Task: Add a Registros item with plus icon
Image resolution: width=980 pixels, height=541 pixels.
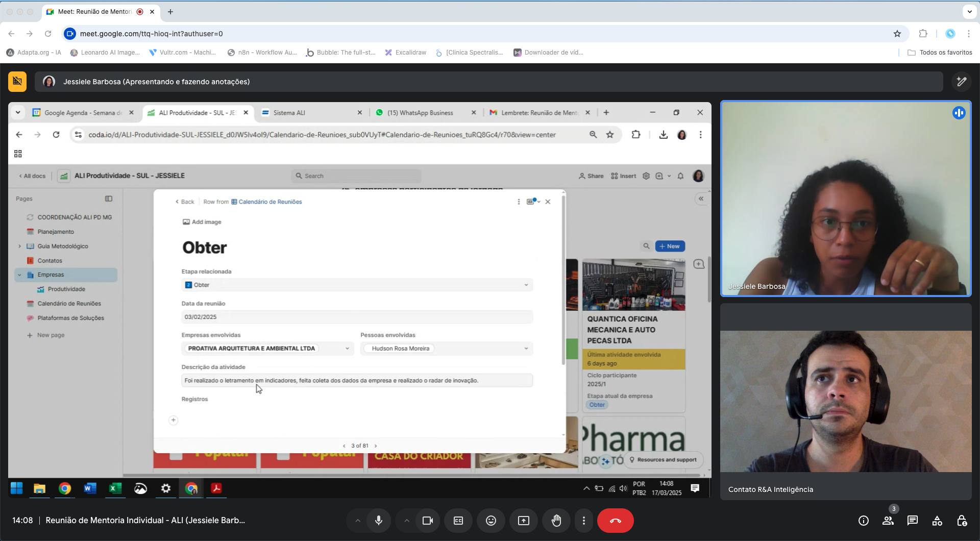Action: 174,420
